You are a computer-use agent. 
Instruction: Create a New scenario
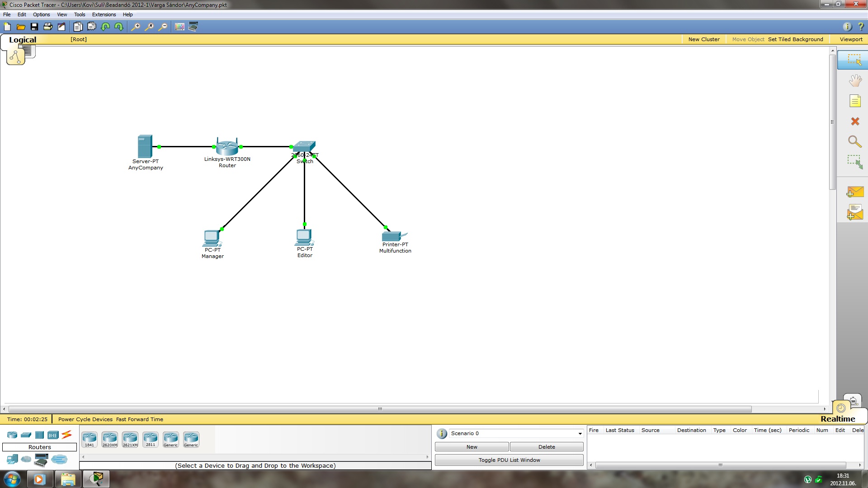click(472, 447)
